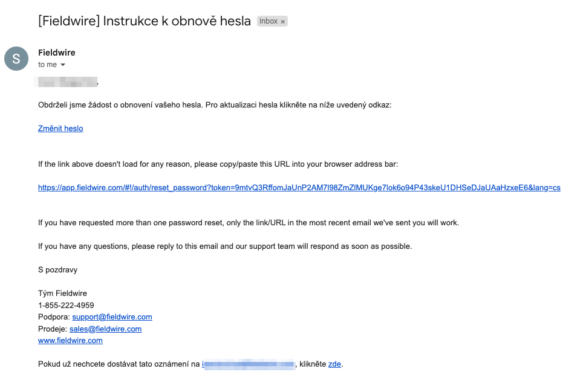
Task: Click the Fieldwire sender name
Action: pos(56,53)
